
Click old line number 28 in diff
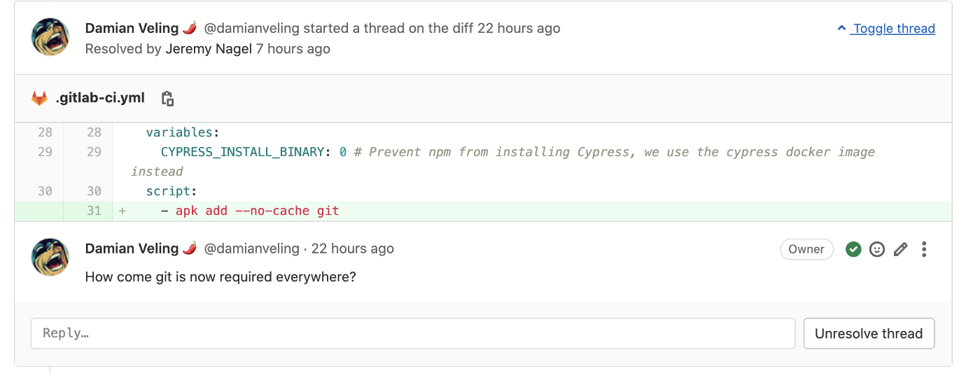click(x=45, y=132)
